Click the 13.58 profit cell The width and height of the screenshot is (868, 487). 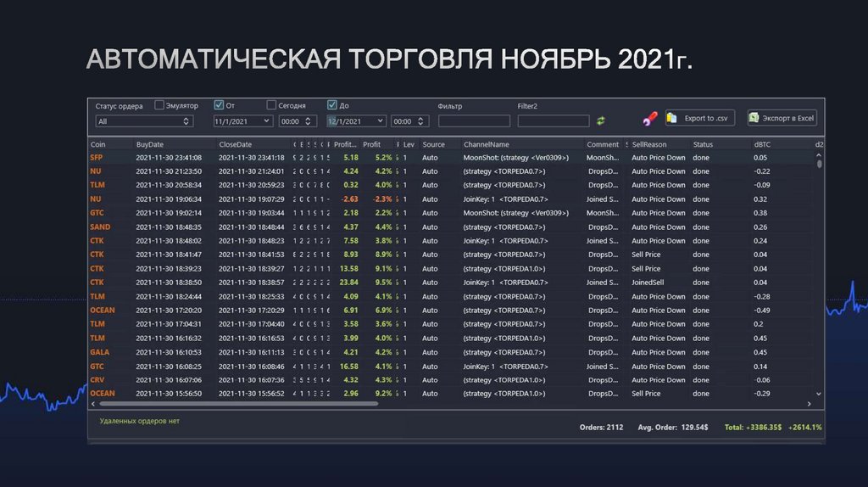pos(348,268)
